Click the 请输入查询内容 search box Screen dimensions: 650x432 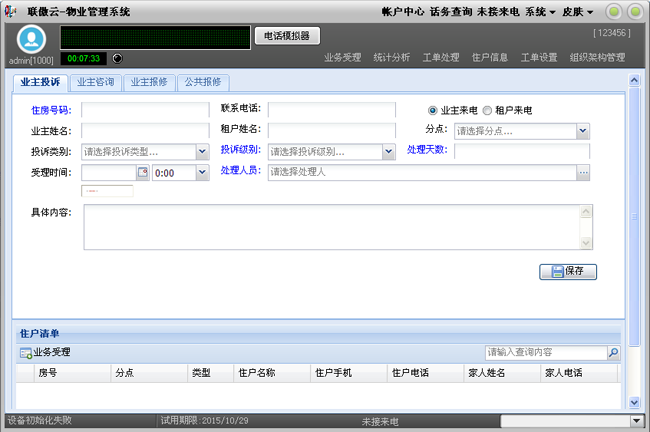pyautogui.click(x=546, y=353)
